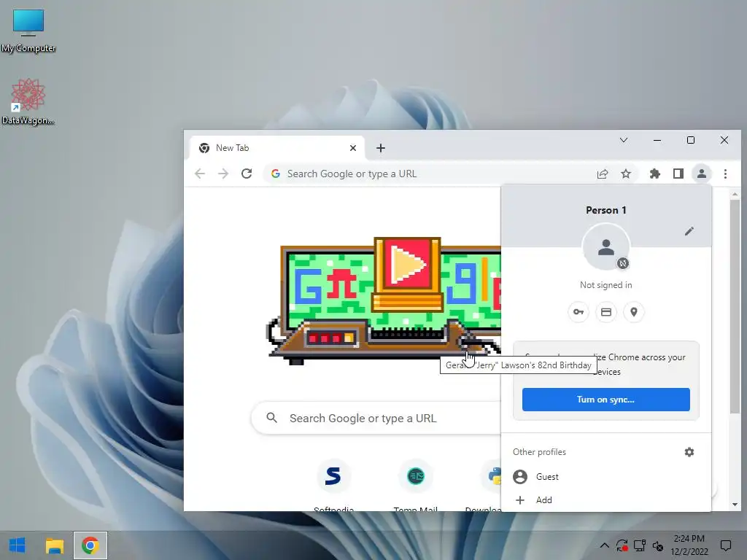Edit profile name with the pencil icon
The height and width of the screenshot is (560, 747).
click(689, 231)
